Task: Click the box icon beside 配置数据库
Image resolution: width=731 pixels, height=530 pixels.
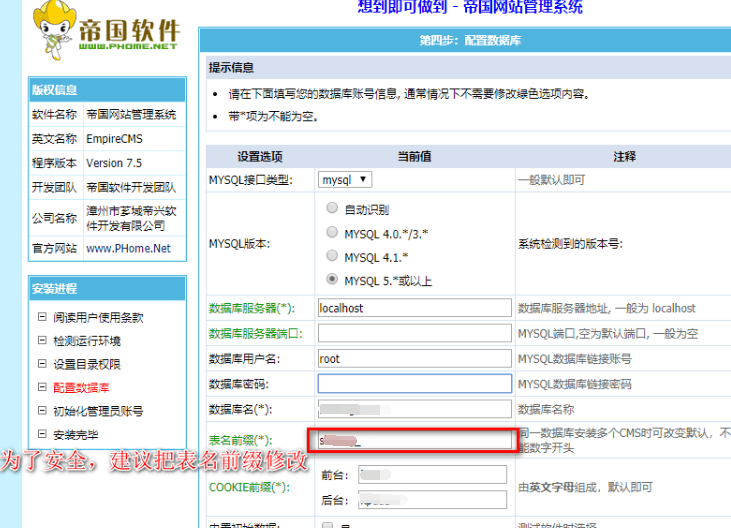Action: [x=42, y=388]
